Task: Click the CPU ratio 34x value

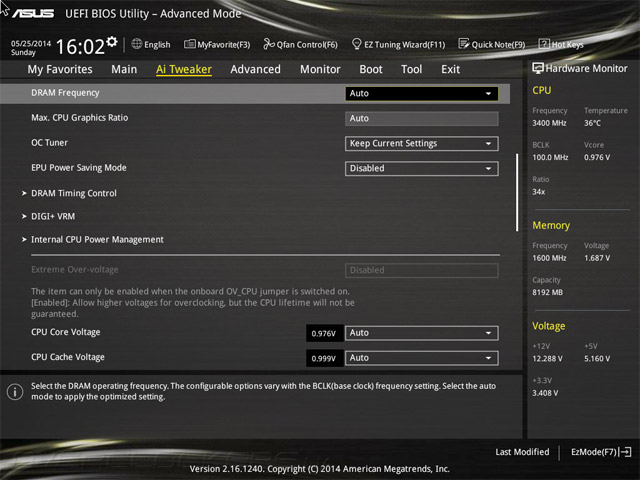Action: (538, 191)
